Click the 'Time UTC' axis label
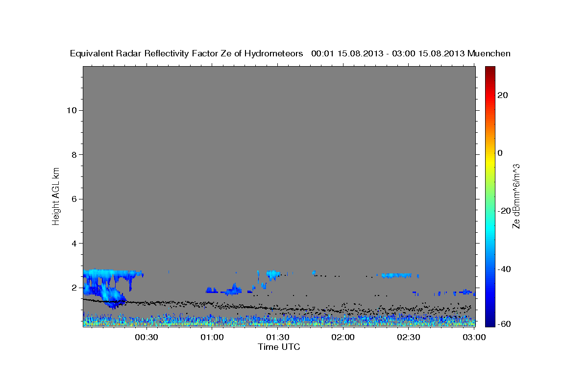Image resolution: width=588 pixels, height=392 pixels. [279, 347]
